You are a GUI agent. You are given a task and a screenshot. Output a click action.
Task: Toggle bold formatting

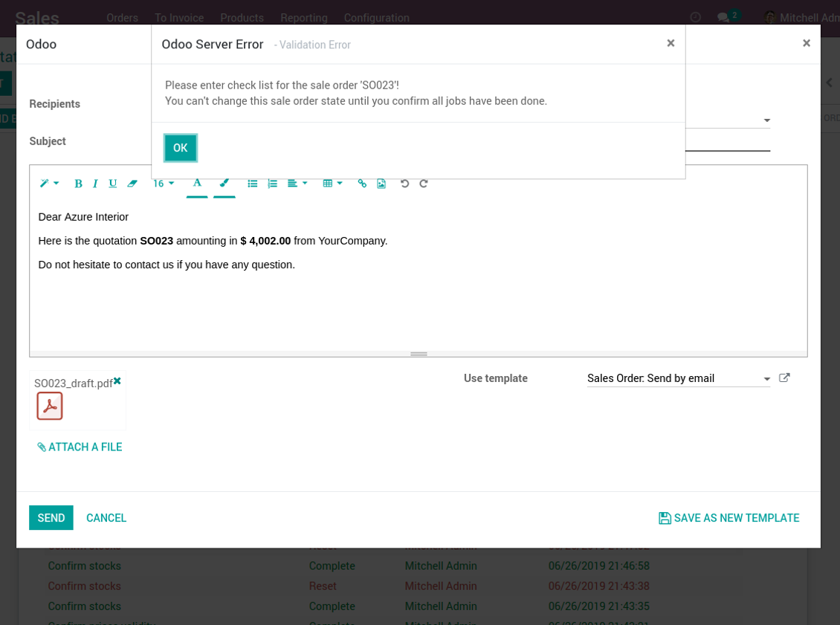point(78,183)
